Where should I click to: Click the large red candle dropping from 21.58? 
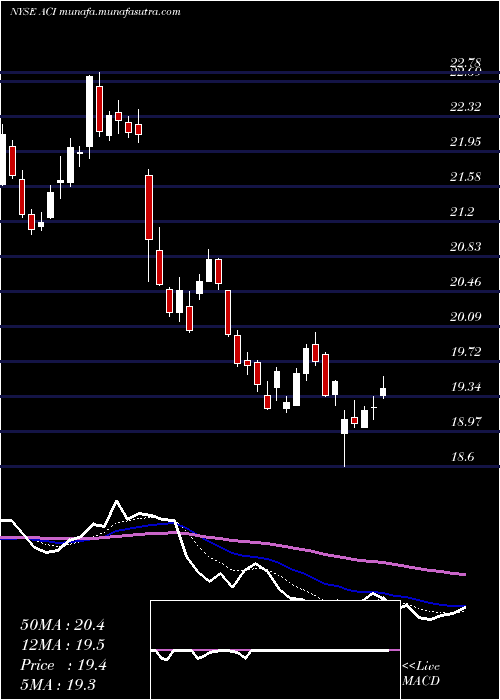tap(149, 208)
